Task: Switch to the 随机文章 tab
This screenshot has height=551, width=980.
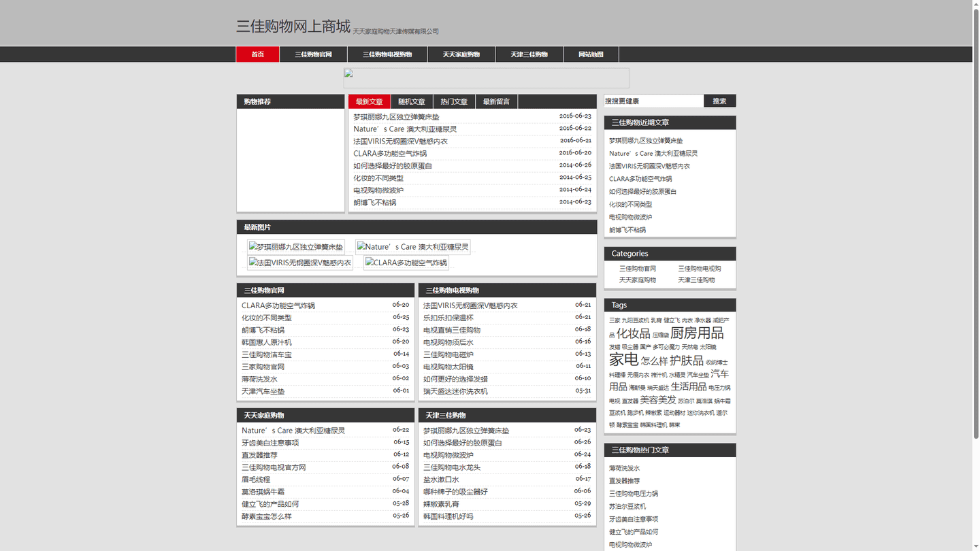Action: [412, 101]
